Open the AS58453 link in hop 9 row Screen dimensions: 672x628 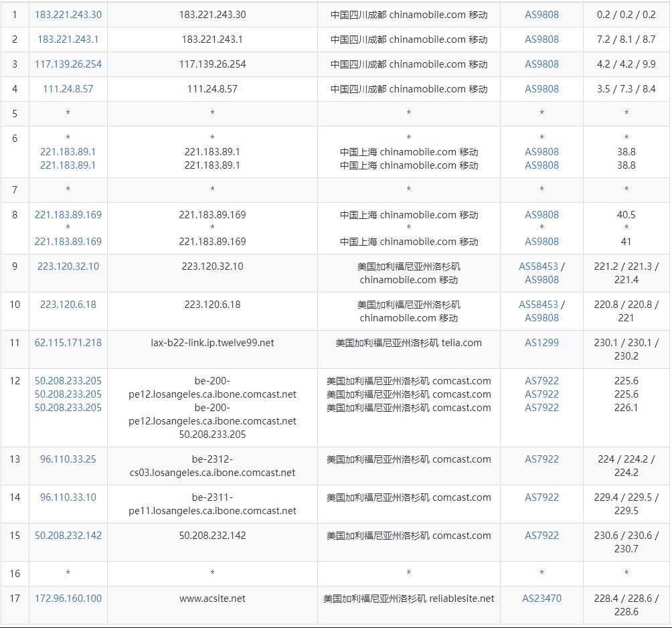click(538, 266)
